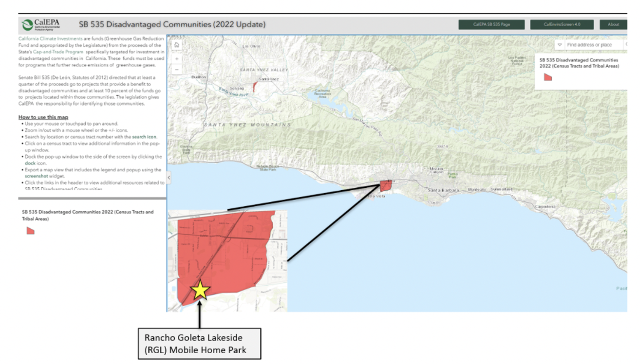
Task: Open the CalEPA SB 535 Page button
Action: click(491, 24)
